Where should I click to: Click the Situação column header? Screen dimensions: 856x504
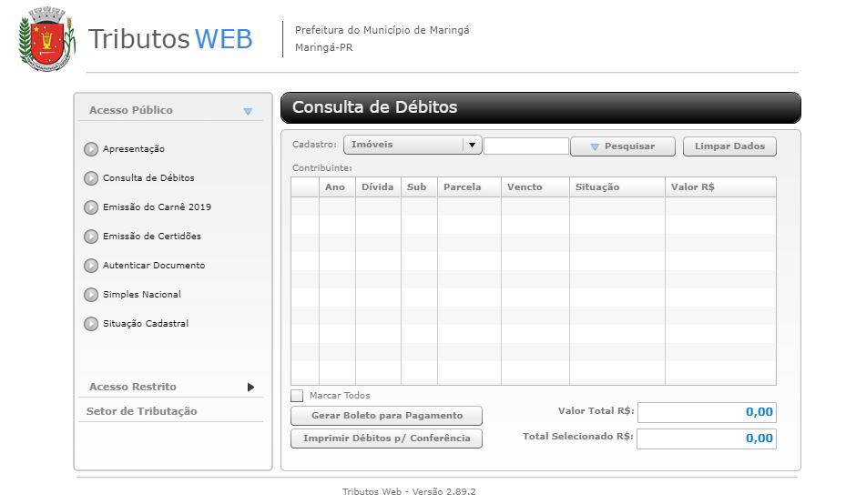(617, 187)
